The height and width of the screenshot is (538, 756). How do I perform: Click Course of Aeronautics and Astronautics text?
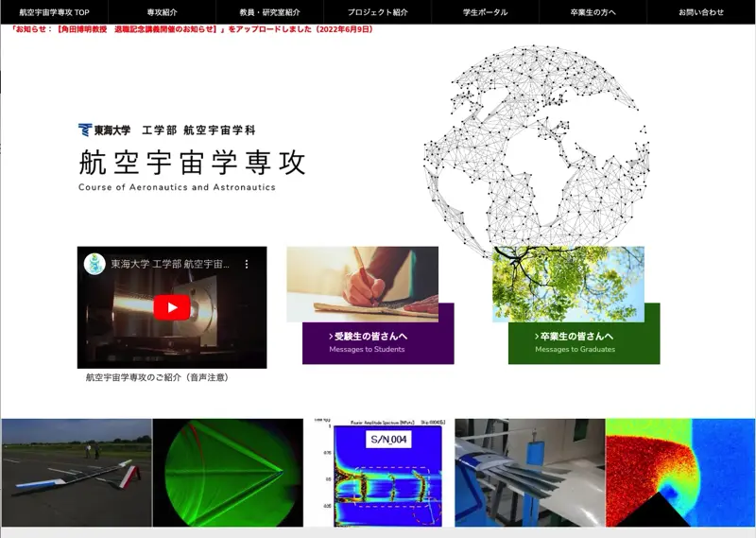point(177,187)
